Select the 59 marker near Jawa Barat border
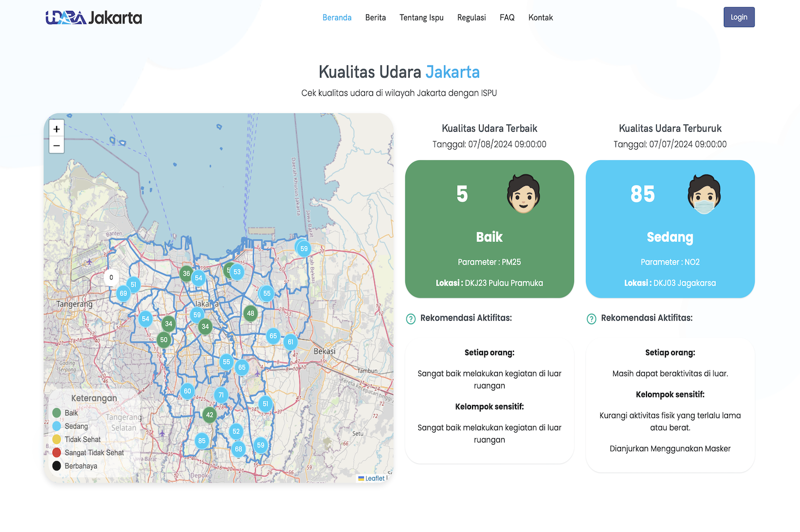This screenshot has width=800, height=532. click(304, 248)
